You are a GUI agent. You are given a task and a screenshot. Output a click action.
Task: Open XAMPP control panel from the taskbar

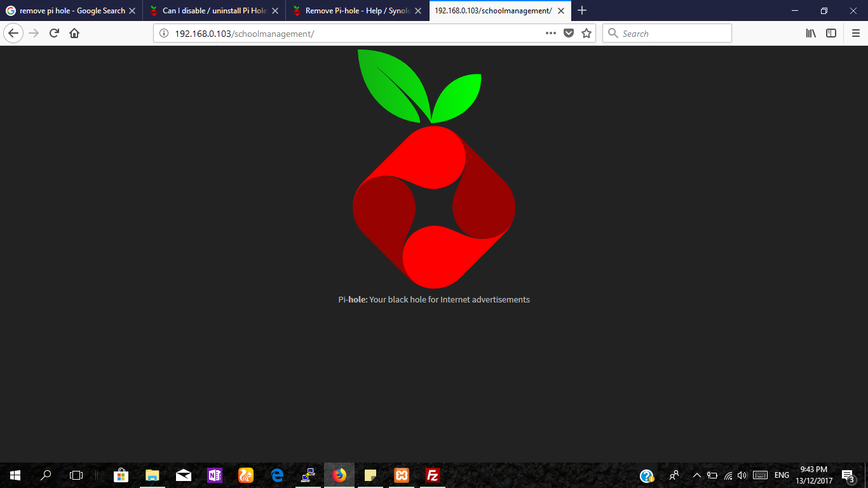coord(402,475)
